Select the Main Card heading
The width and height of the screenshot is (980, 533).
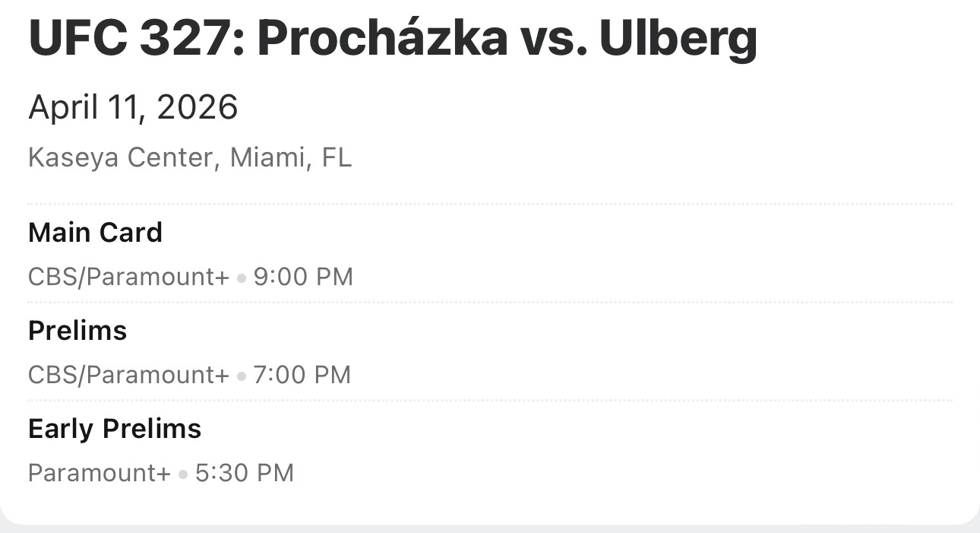95,232
